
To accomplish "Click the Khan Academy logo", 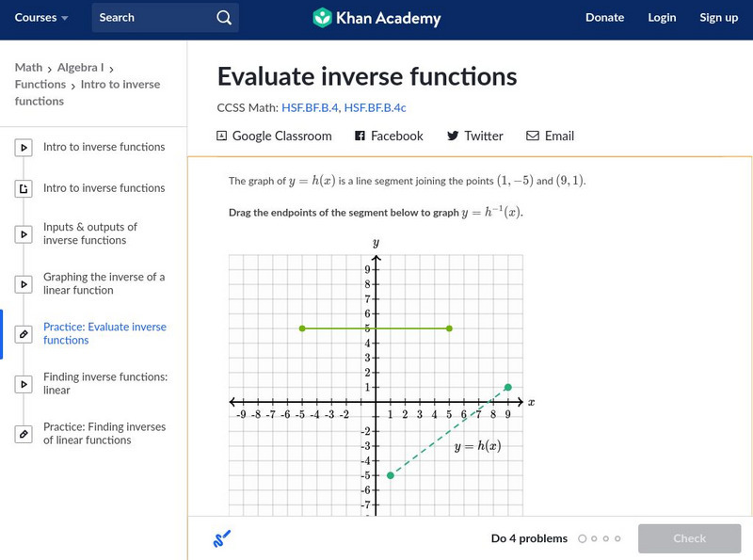I will click(x=376, y=18).
